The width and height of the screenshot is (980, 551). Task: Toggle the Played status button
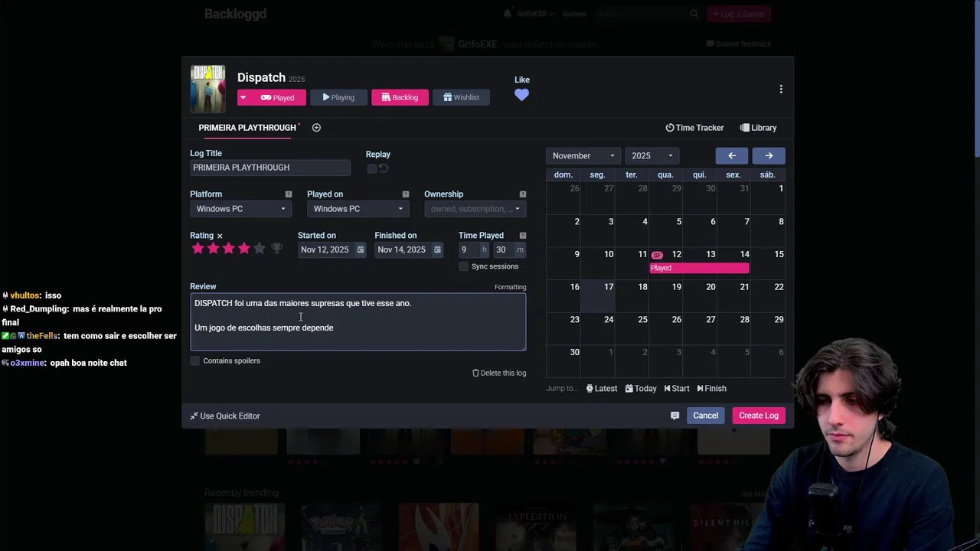[278, 97]
